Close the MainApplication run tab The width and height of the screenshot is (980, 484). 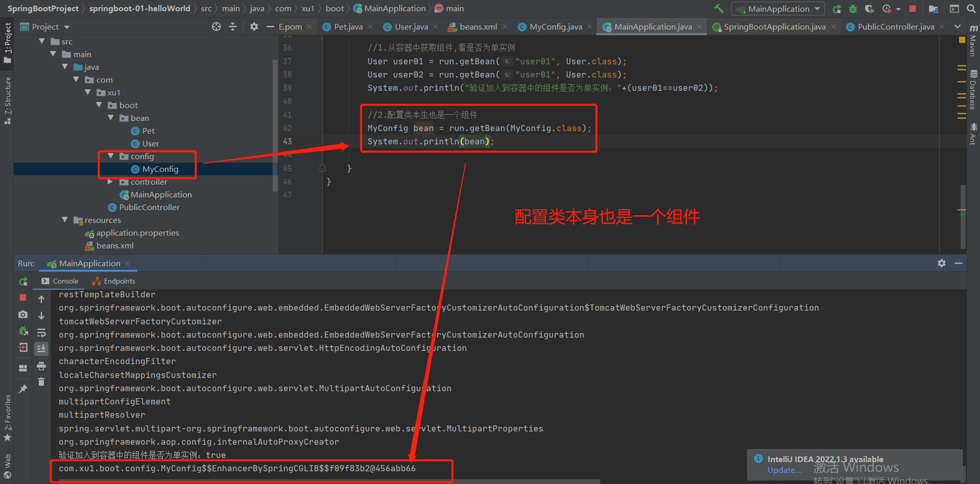128,263
